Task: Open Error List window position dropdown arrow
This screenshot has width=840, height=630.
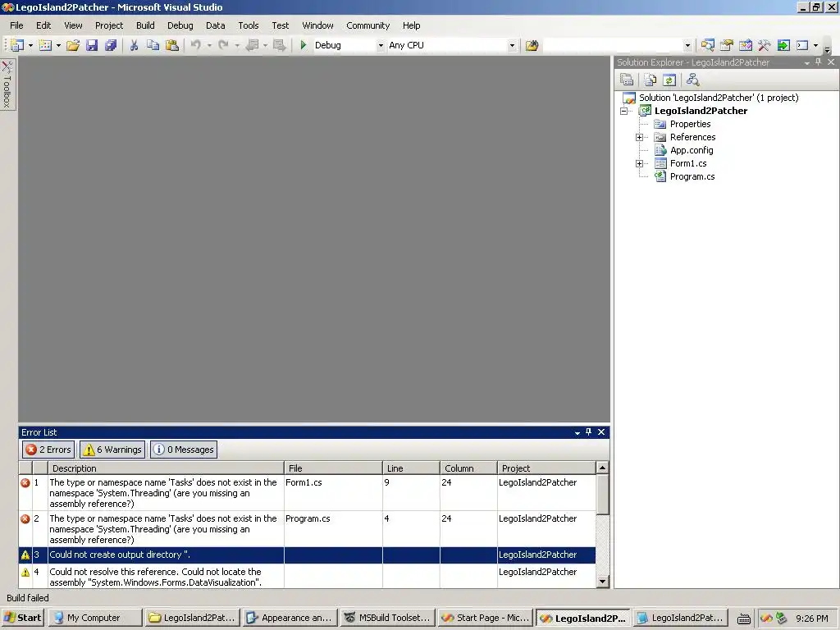Action: tap(577, 432)
